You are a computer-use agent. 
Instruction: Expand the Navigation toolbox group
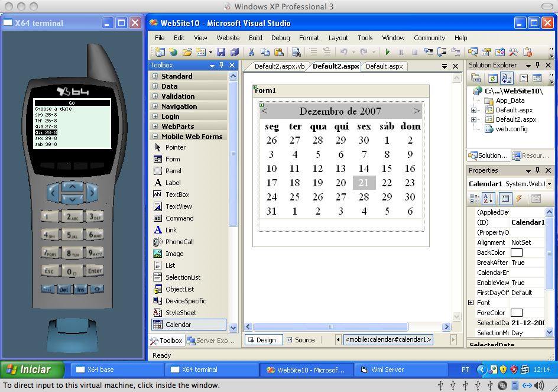(x=155, y=106)
